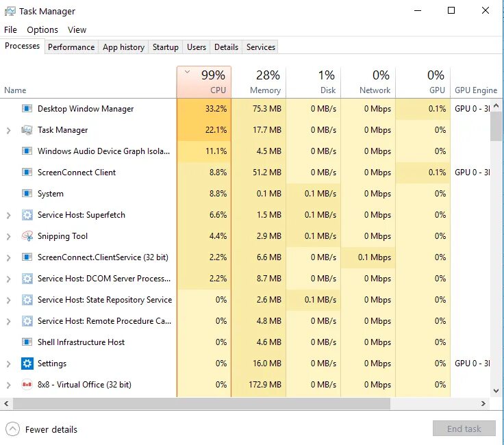Select the System process name
Viewport: 504px width, 445px height.
(51, 194)
